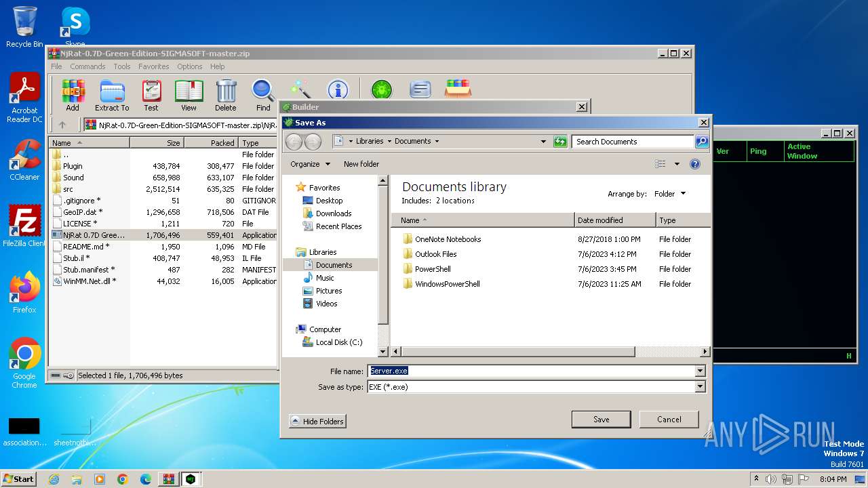Show hidden system tray icons
Viewport: 868px width, 488px height.
click(x=756, y=479)
